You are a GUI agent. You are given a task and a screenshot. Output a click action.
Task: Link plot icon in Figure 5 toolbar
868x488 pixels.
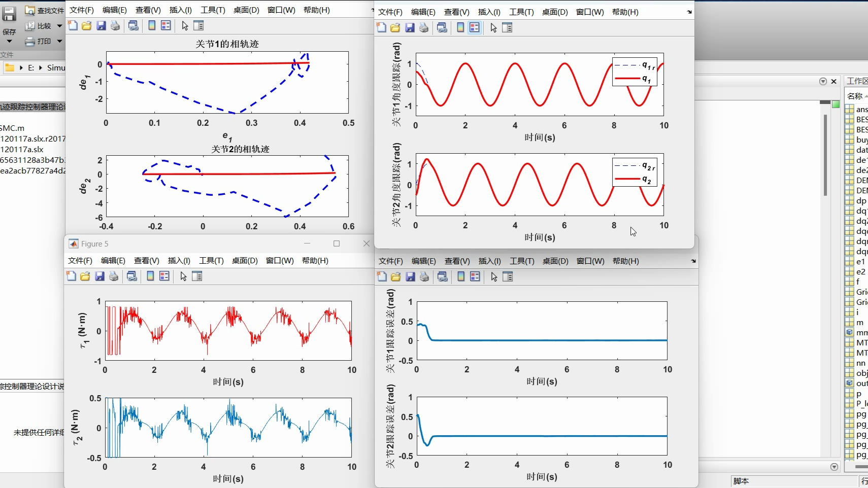[132, 276]
